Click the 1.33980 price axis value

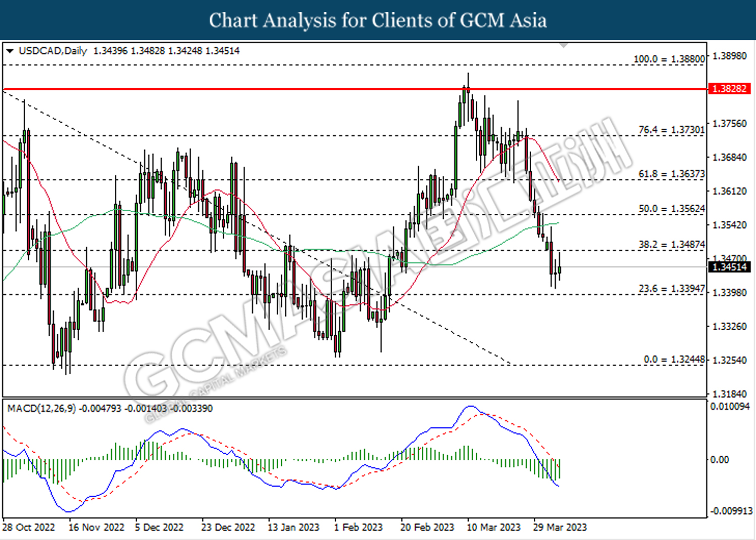tap(729, 293)
